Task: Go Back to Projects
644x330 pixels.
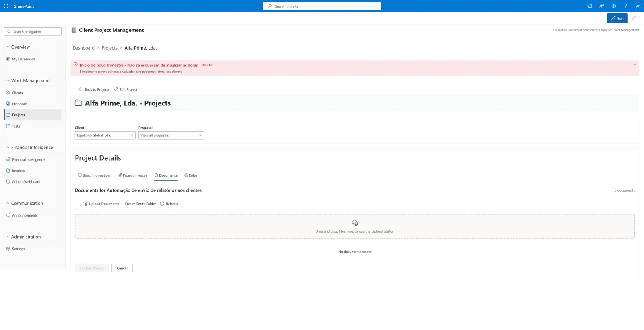Action: [94, 89]
